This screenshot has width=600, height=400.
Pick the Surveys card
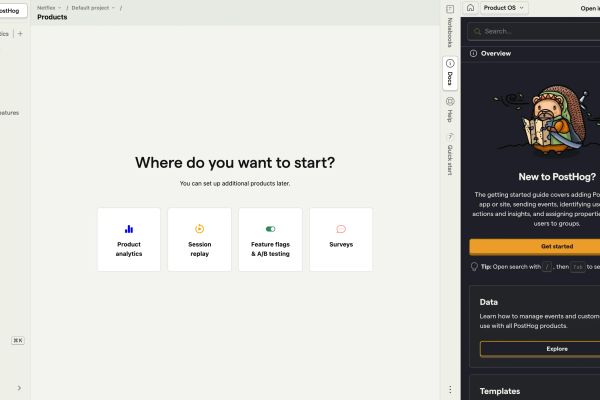[x=341, y=240]
